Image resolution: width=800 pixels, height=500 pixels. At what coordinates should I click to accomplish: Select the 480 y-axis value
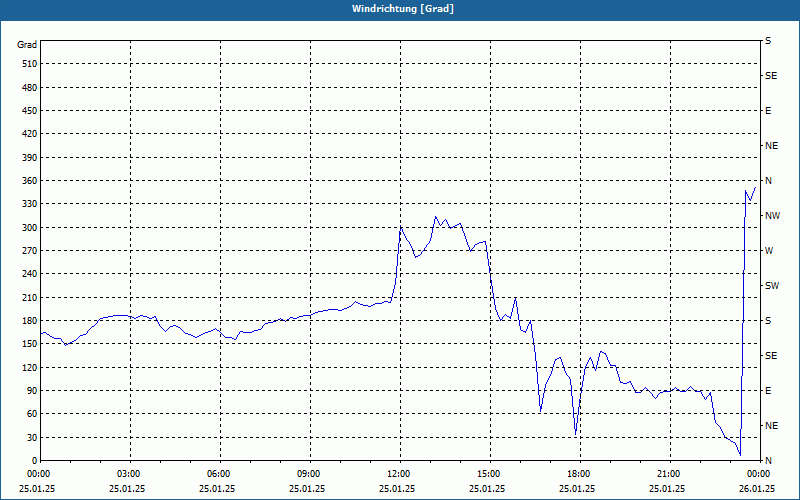[30, 88]
